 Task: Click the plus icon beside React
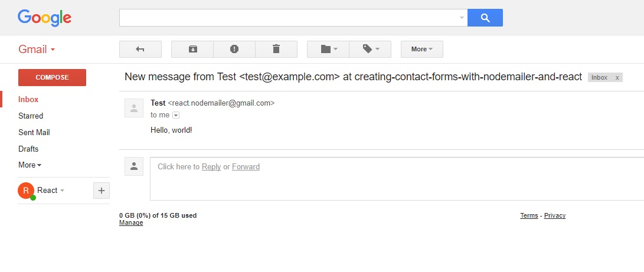[x=102, y=191]
